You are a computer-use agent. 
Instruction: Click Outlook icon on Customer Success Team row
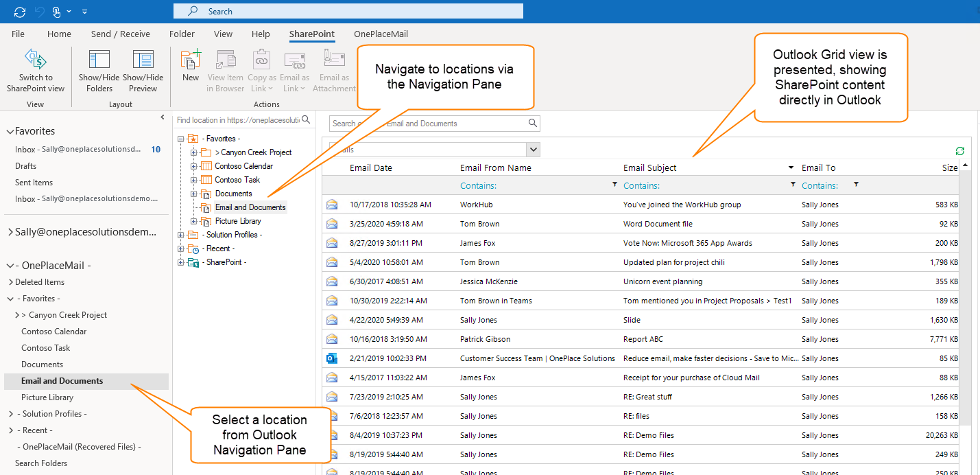tap(333, 358)
